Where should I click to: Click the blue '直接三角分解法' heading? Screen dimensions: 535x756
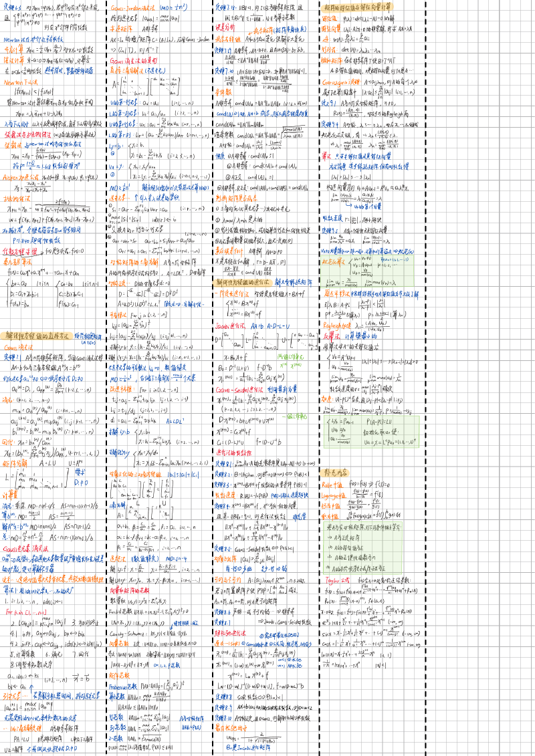point(127,70)
